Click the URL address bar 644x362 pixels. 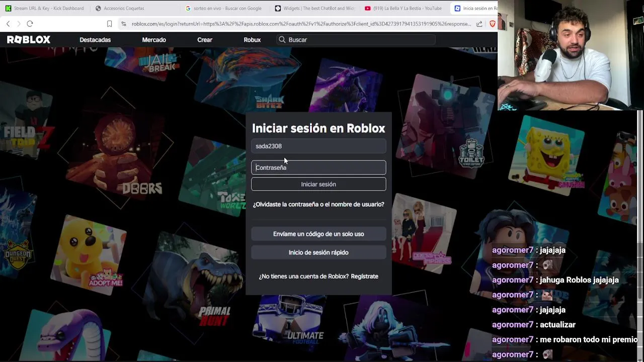pos(301,24)
